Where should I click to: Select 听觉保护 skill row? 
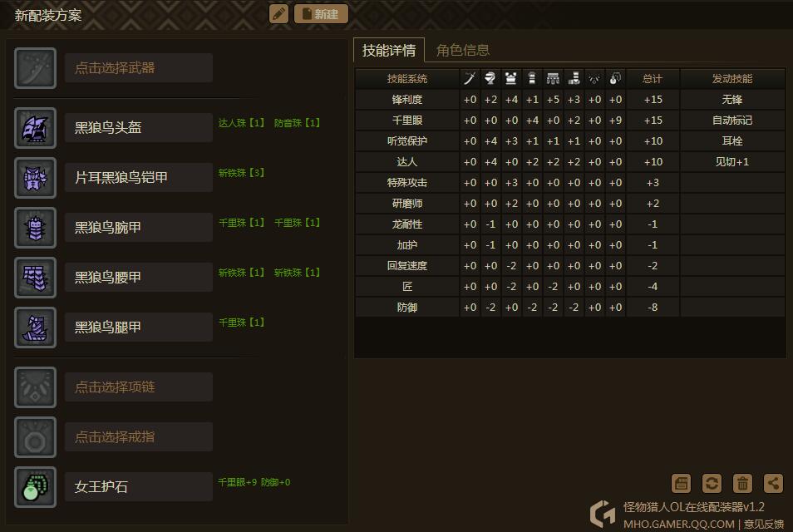click(x=570, y=141)
